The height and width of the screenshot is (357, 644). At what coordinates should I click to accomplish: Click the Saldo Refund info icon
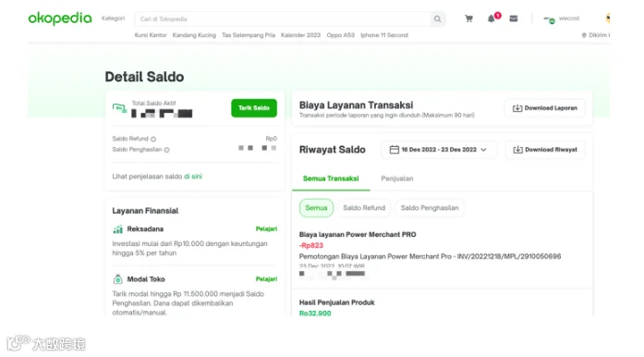click(153, 139)
